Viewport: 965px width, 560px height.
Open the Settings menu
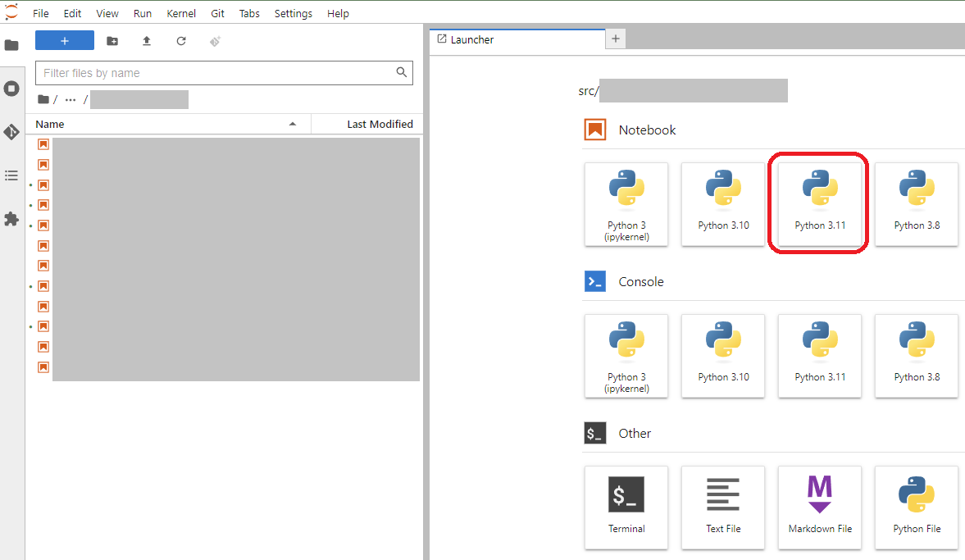[x=293, y=14]
